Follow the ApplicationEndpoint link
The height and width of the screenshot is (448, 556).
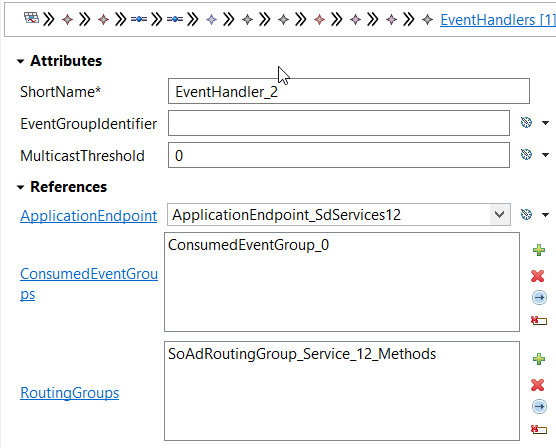pyautogui.click(x=88, y=216)
